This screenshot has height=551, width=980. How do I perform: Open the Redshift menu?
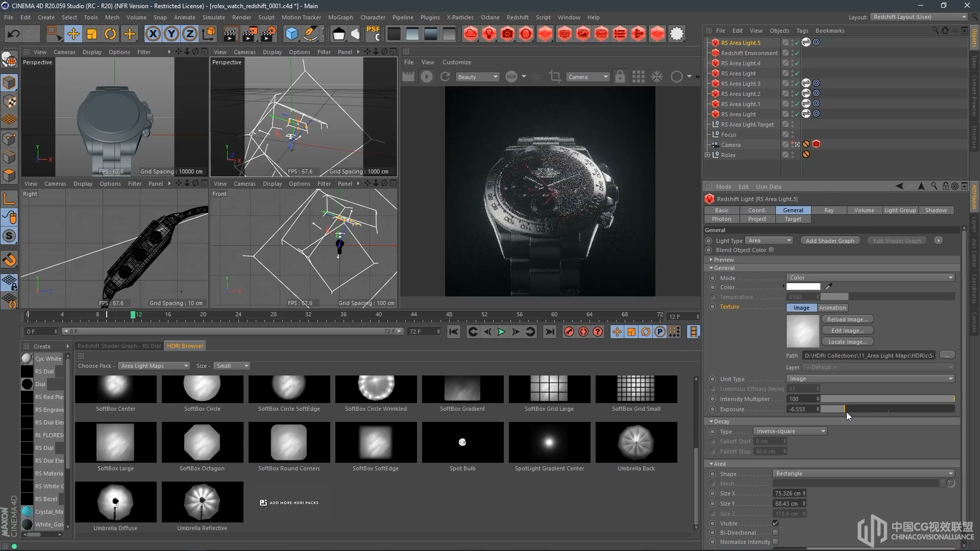518,17
